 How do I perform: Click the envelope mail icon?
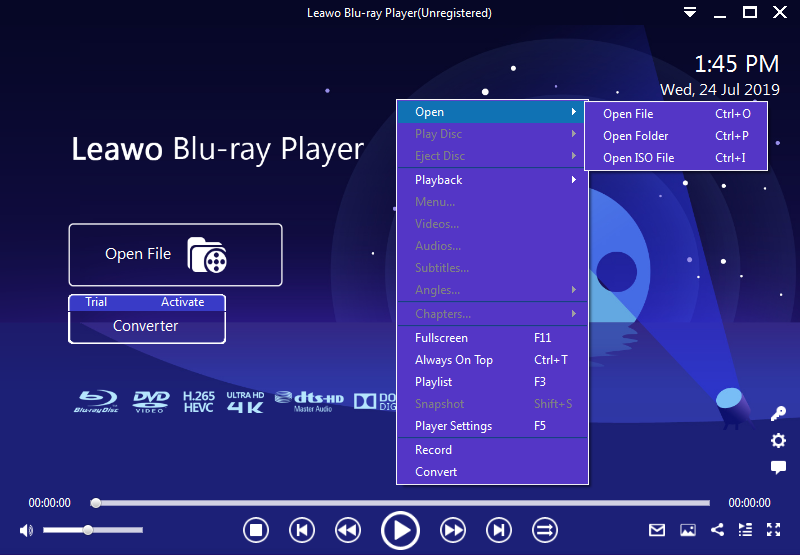click(657, 531)
